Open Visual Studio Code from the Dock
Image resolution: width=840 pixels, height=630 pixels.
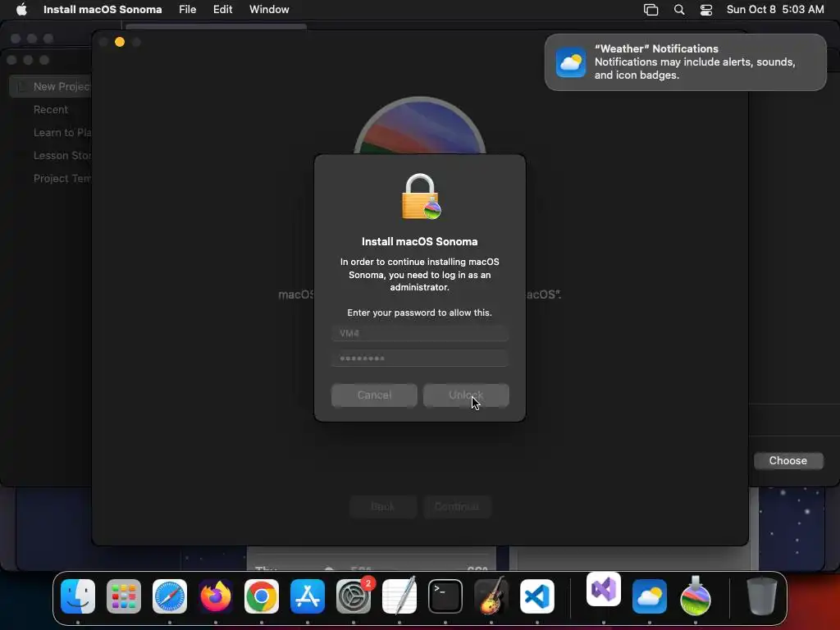[537, 596]
